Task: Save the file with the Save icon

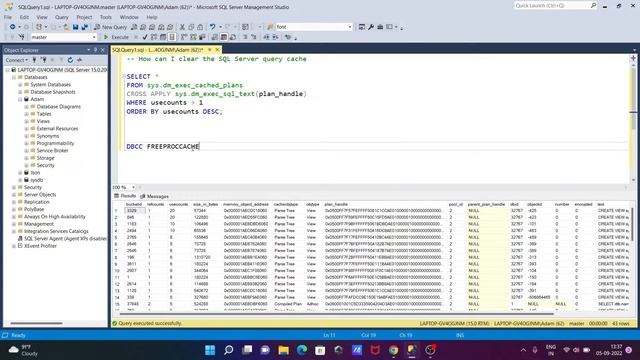Action: [x=76, y=27]
